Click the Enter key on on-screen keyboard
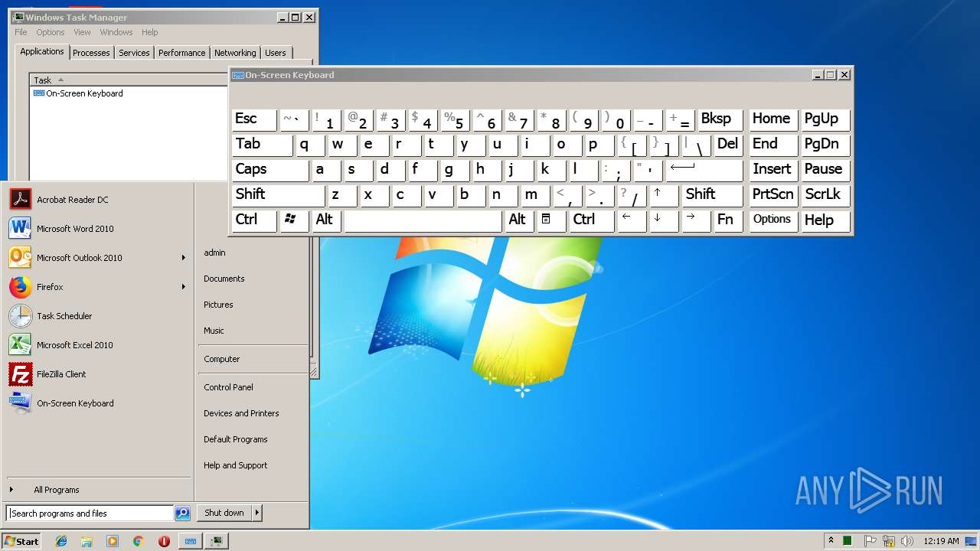Screen dimensions: 980x551 coord(704,170)
